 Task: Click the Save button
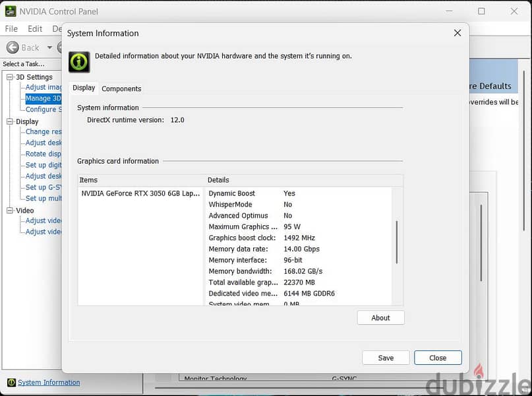[x=386, y=358]
